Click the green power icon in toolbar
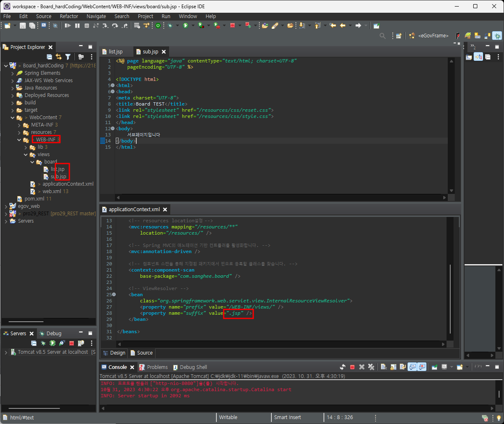The image size is (504, 424). point(158,25)
